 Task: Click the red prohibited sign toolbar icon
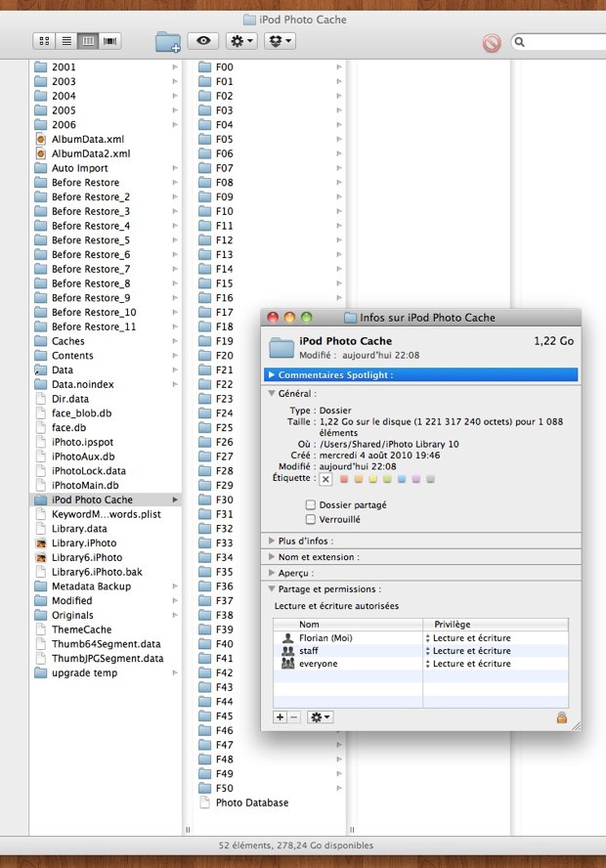492,43
